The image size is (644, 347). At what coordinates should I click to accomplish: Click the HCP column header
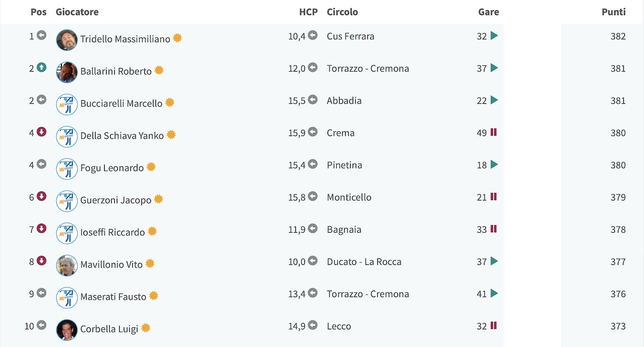[308, 12]
